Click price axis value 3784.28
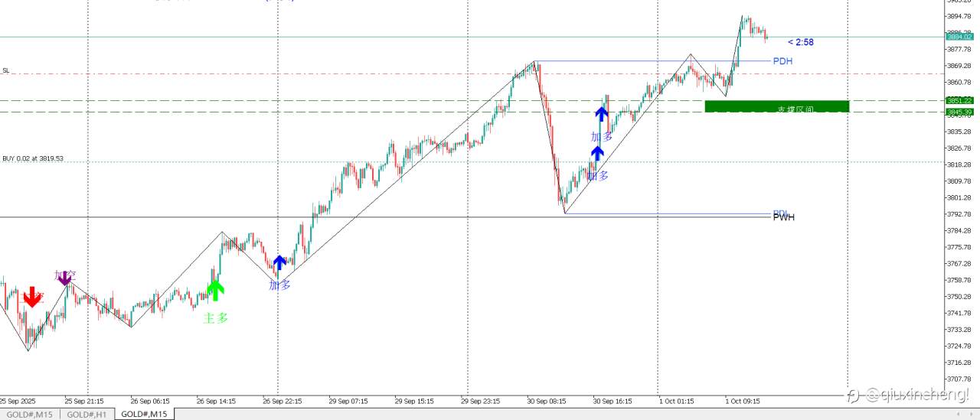 point(960,231)
